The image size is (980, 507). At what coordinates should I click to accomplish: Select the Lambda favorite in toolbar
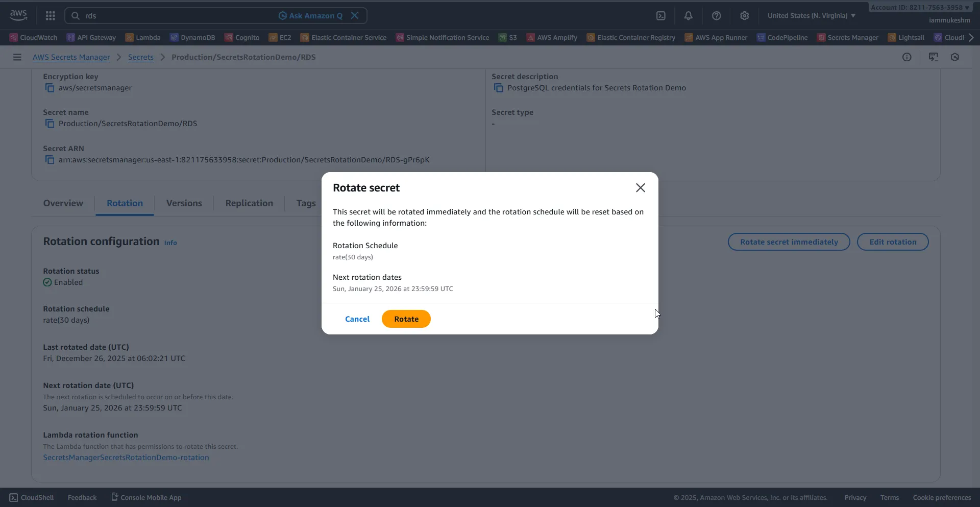coord(142,37)
